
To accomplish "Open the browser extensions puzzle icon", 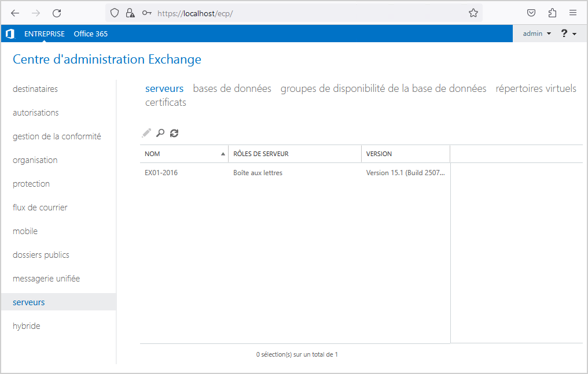I will [552, 13].
